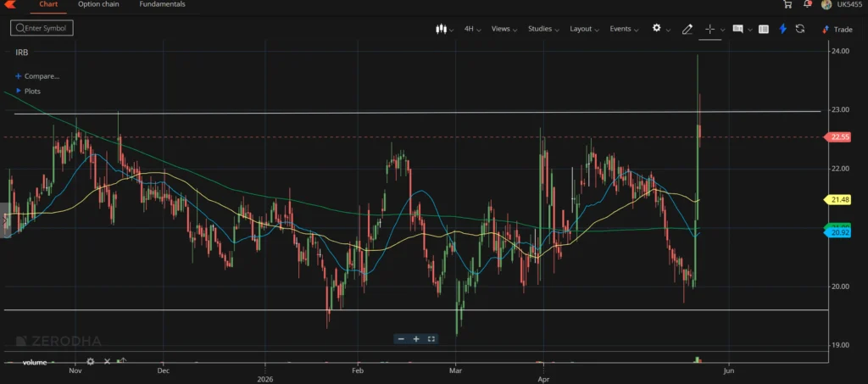Select the yellow 21.48 moving average tag

[837, 200]
